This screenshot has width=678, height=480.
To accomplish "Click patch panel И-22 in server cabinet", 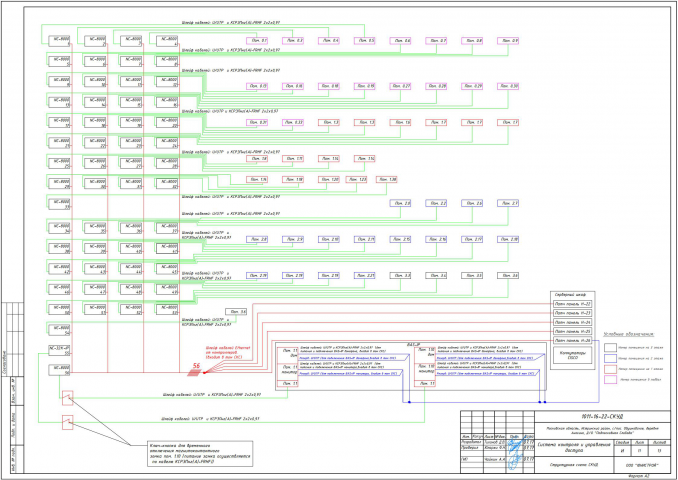I will coord(573,304).
